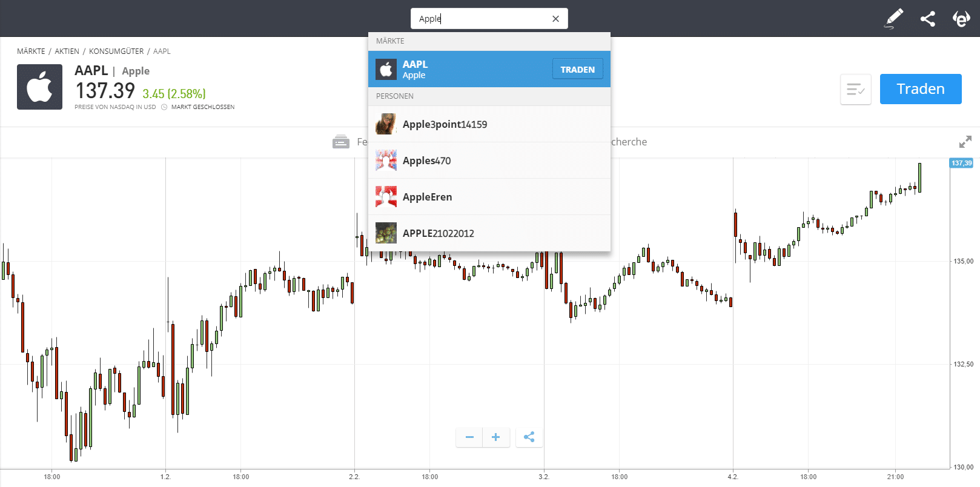
Task: Expand chart to fullscreen
Action: point(965,142)
